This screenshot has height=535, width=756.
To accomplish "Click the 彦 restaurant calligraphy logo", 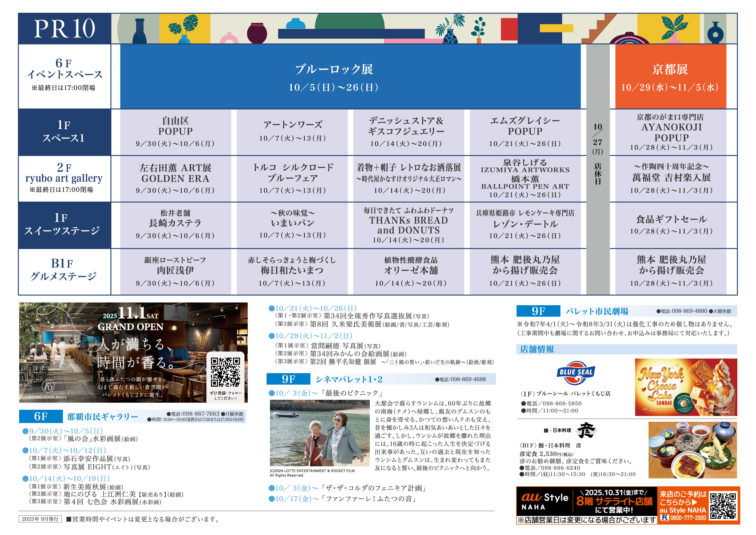I will tap(586, 430).
